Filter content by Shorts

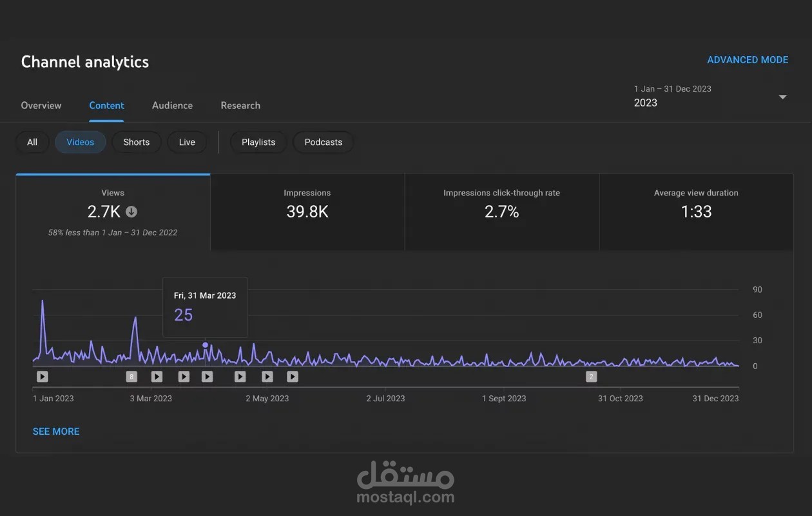(x=137, y=142)
